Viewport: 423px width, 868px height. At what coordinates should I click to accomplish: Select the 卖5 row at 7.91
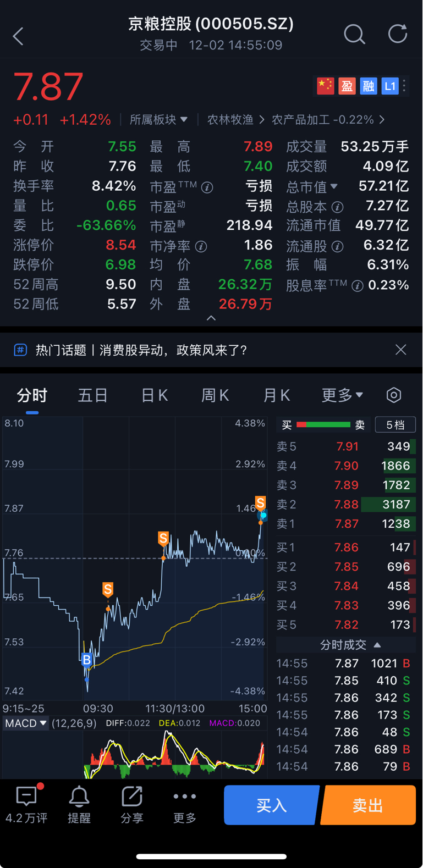click(345, 446)
